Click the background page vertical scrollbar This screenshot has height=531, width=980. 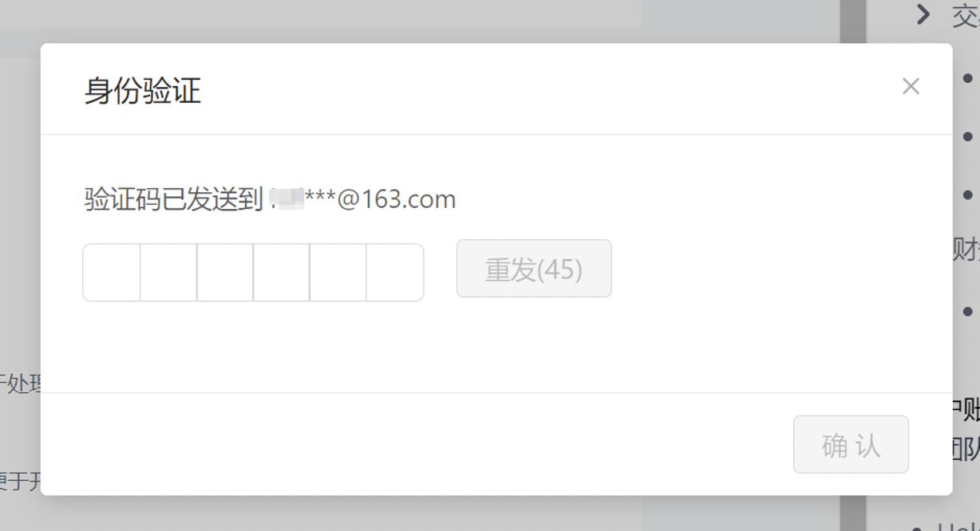pos(852,265)
